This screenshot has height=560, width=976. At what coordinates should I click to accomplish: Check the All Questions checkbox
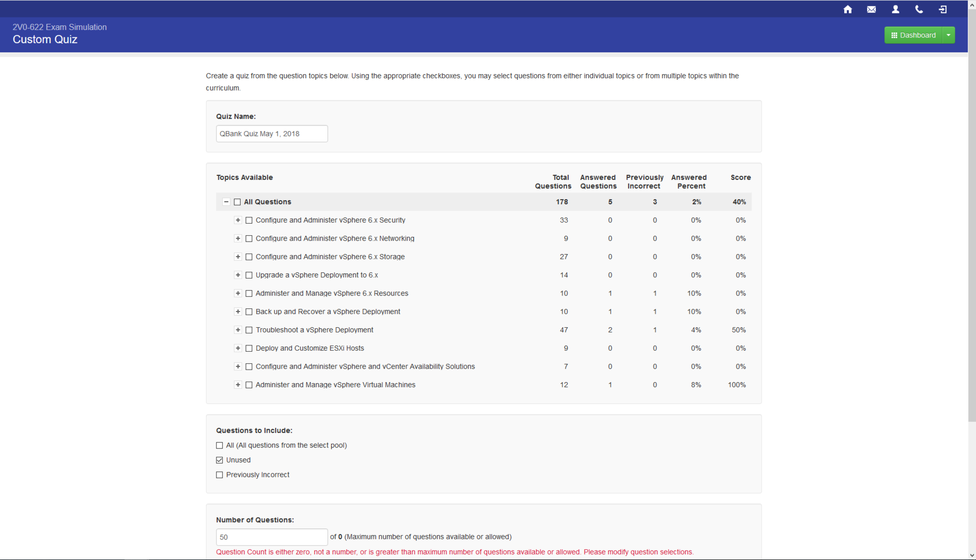tap(237, 202)
